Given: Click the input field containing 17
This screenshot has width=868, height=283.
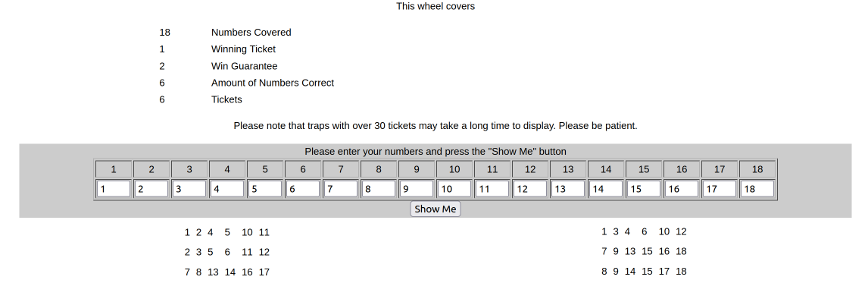Looking at the screenshot, I should (x=720, y=189).
